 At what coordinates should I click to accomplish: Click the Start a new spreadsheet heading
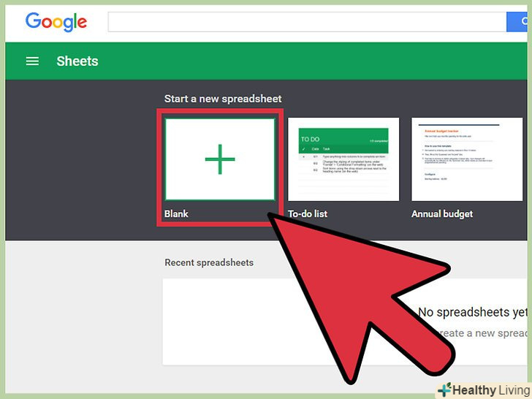(223, 99)
